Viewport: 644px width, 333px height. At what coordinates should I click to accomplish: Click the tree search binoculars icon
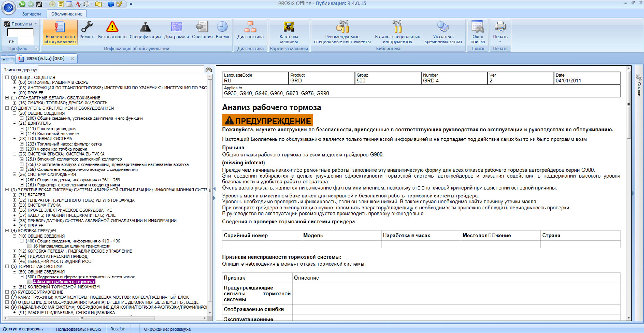tap(209, 70)
